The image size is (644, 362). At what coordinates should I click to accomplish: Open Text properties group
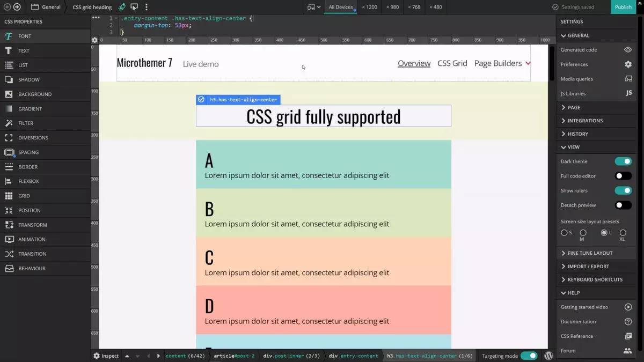click(45, 50)
